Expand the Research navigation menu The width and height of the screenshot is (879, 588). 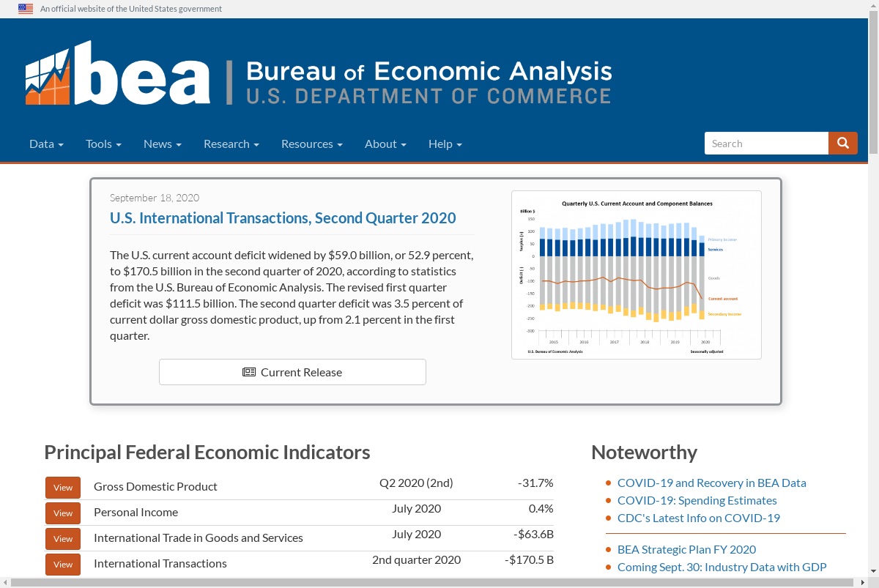[x=231, y=144]
